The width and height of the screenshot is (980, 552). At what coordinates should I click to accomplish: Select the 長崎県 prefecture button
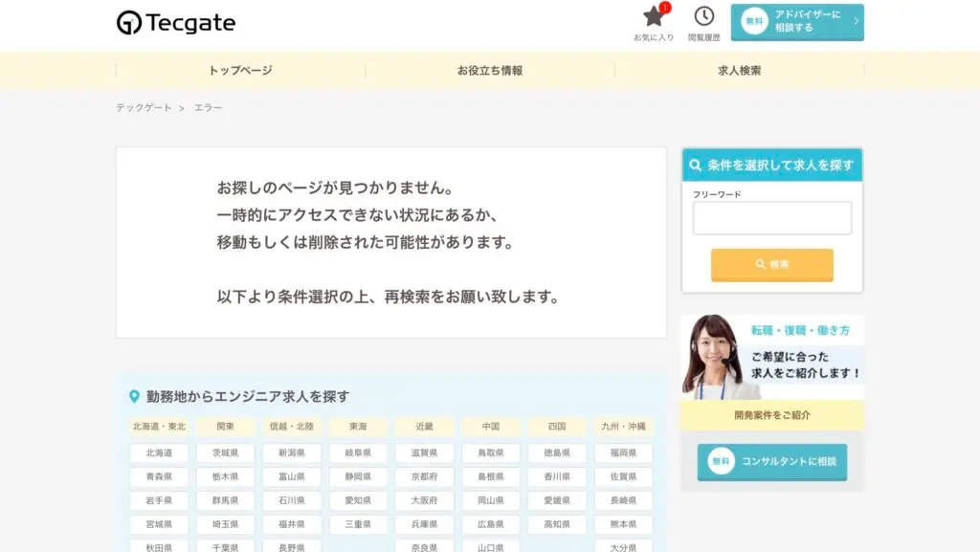coord(623,500)
